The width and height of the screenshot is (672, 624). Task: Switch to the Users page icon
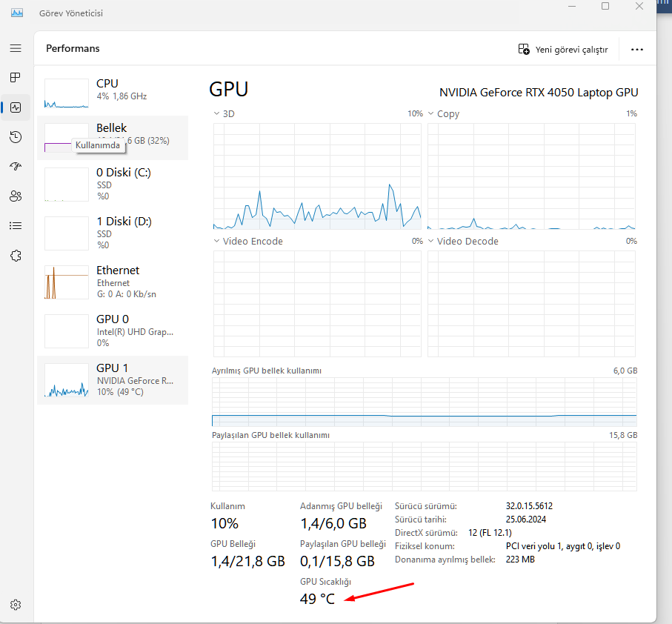[x=16, y=196]
